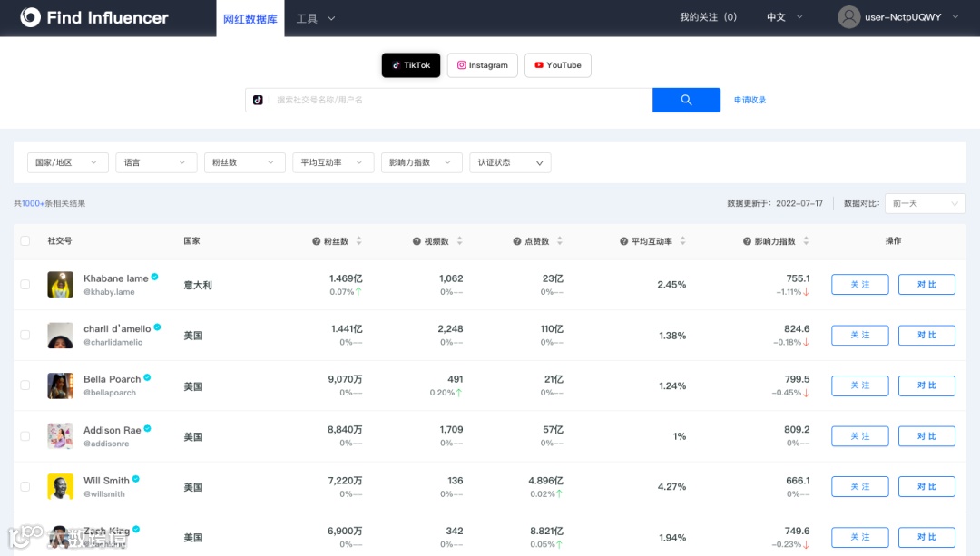Click verified badge beside Addison Rae

[x=148, y=428]
